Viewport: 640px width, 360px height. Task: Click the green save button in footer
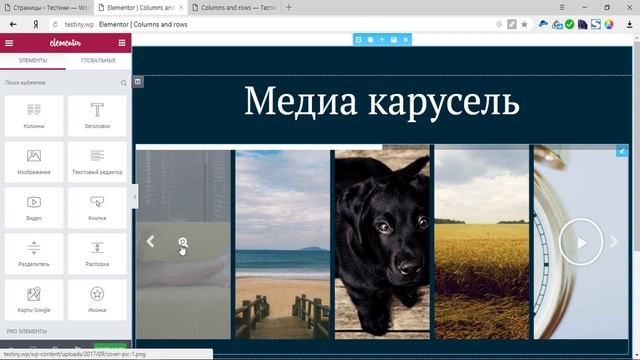[x=110, y=347]
